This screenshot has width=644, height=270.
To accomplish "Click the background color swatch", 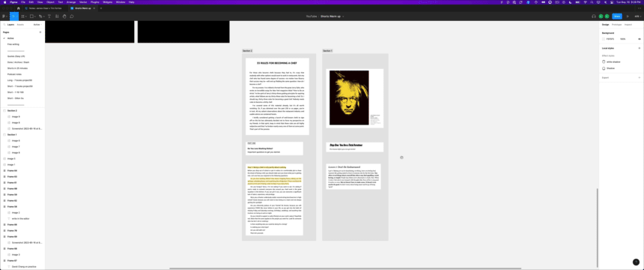I will tap(604, 39).
